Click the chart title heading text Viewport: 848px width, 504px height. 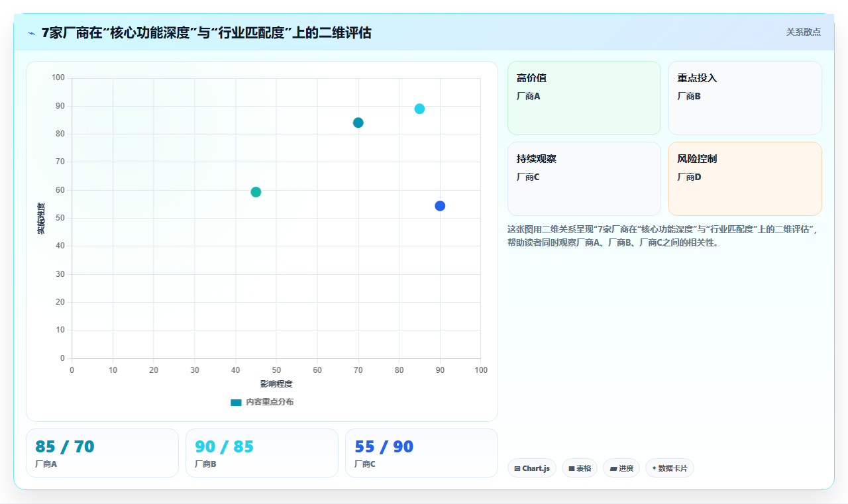[x=207, y=32]
